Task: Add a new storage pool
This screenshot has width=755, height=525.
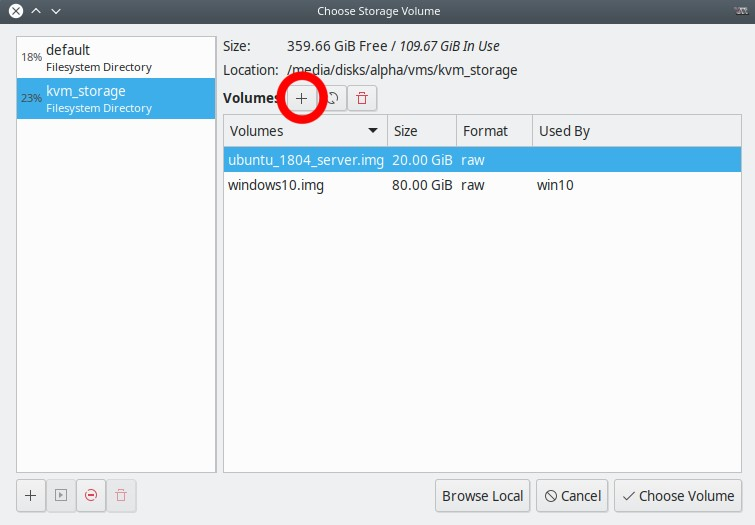Action: [x=31, y=495]
